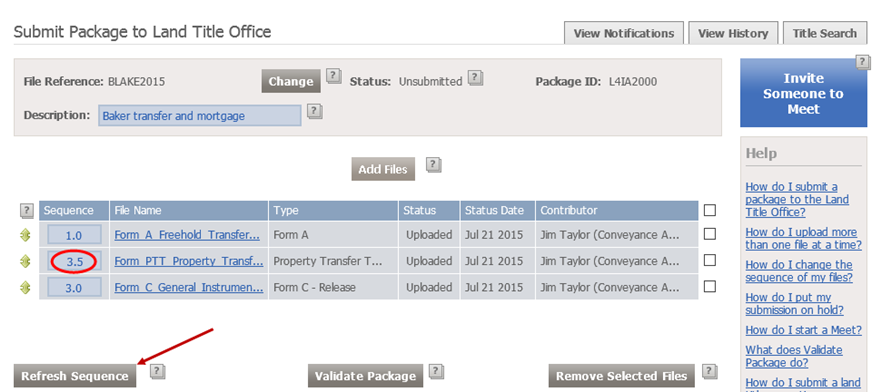Click reorder arrows icon for Form A row

coord(25,235)
